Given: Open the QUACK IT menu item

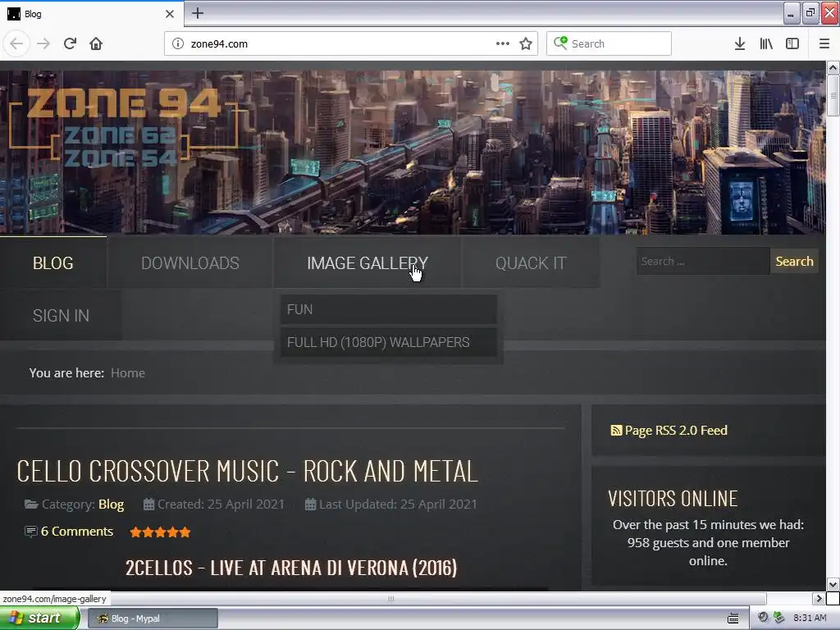Looking at the screenshot, I should pyautogui.click(x=531, y=263).
